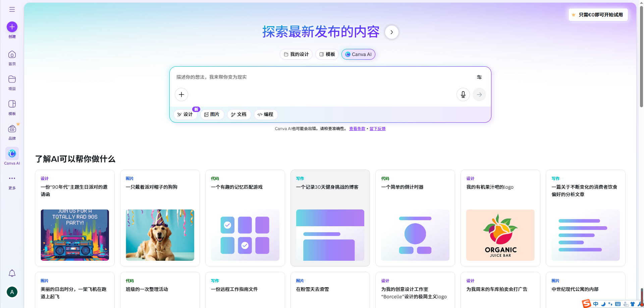The image size is (644, 308).
Task: Select the 首页 home icon in sidebar
Action: point(12,55)
